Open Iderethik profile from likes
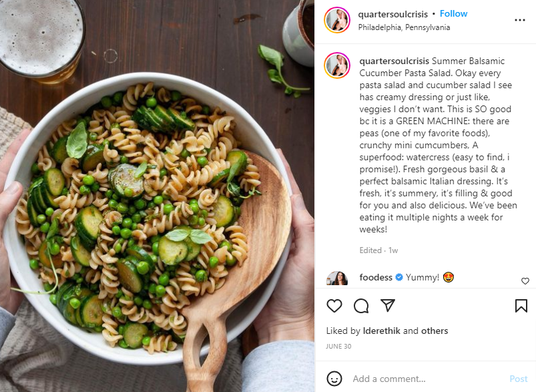This screenshot has width=536, height=392. click(x=382, y=331)
